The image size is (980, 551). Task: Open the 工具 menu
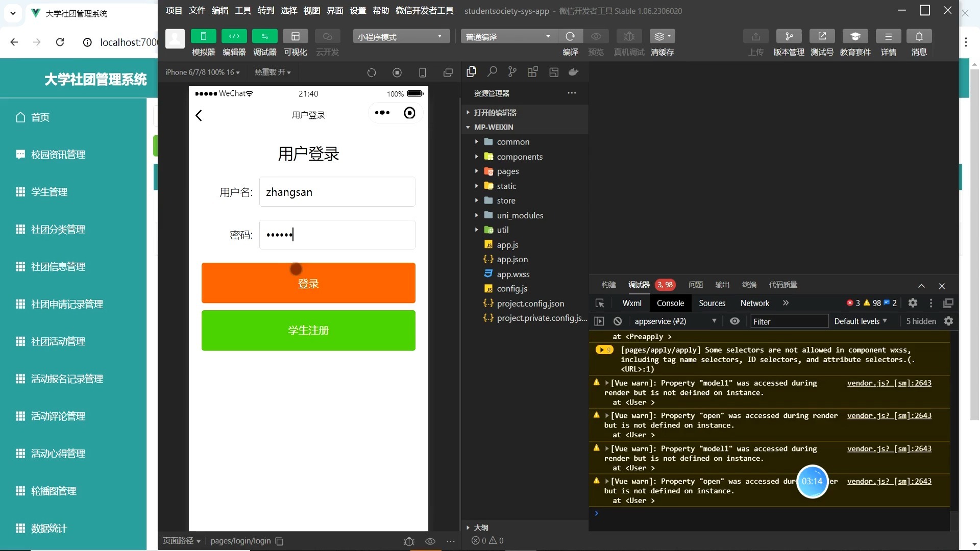242,10
